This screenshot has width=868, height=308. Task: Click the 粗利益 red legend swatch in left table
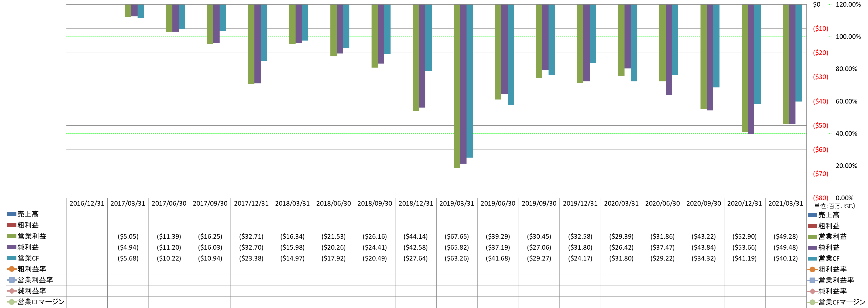pyautogui.click(x=12, y=225)
